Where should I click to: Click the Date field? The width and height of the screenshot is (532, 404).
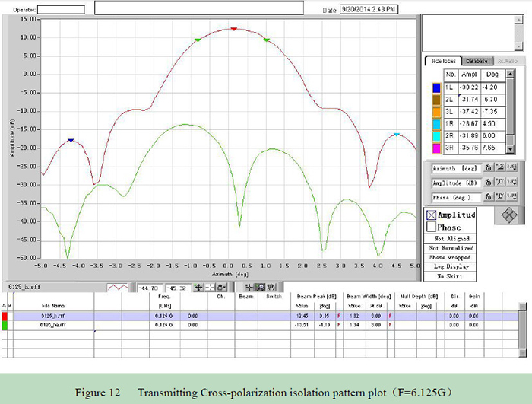pos(369,10)
